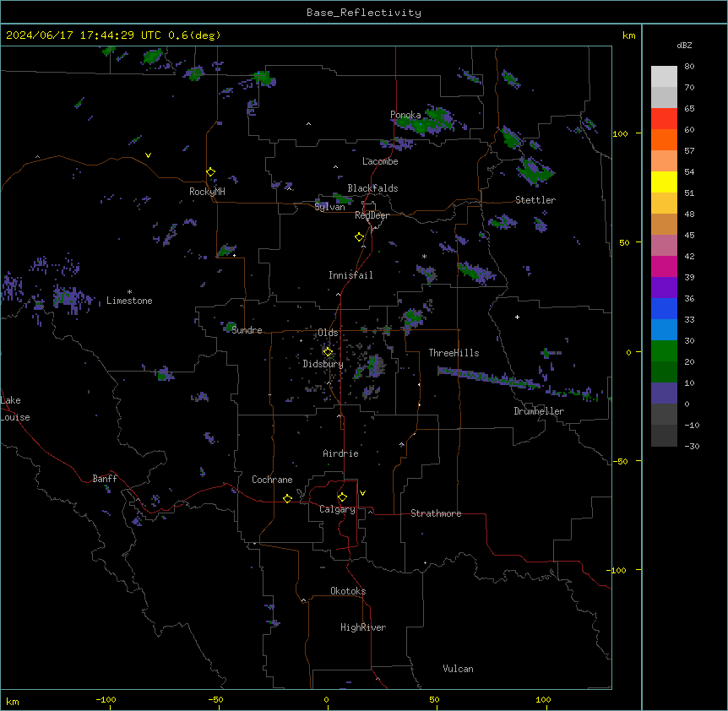Click the right axis -50 km tick label
This screenshot has width=728, height=711.
point(620,461)
